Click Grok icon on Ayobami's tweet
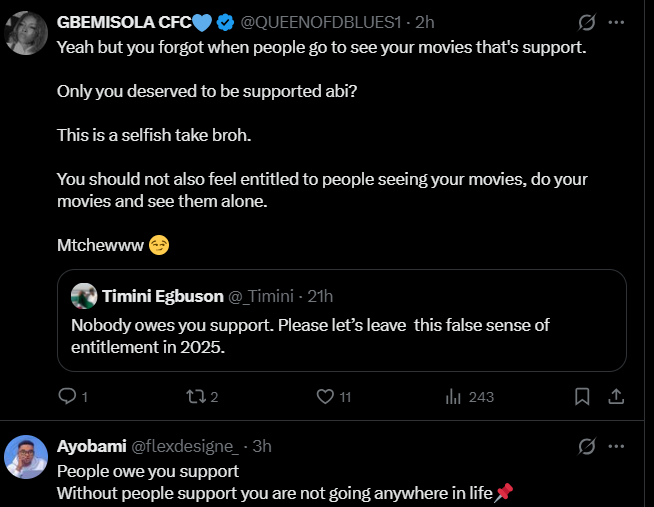The height and width of the screenshot is (507, 654). [588, 446]
